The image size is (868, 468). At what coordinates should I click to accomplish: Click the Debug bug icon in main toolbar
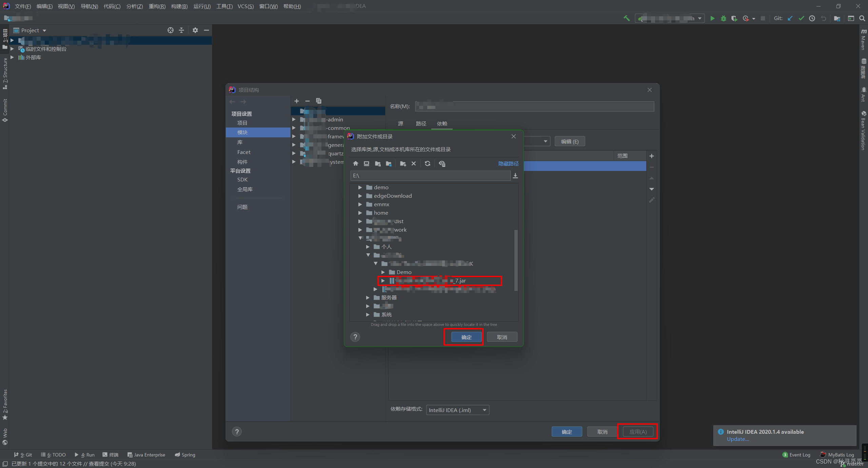[723, 18]
